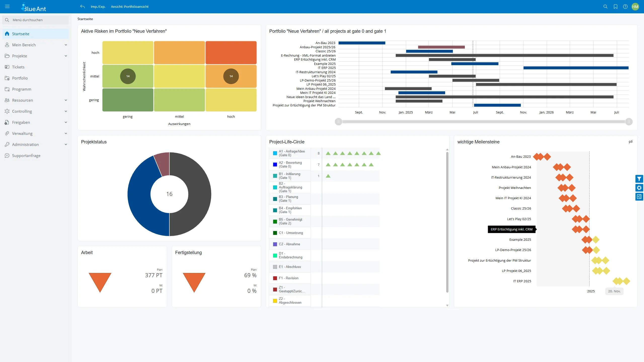Image resolution: width=644 pixels, height=362 pixels.
Task: Click the left Gantt timeline slider handle
Action: pyautogui.click(x=338, y=122)
